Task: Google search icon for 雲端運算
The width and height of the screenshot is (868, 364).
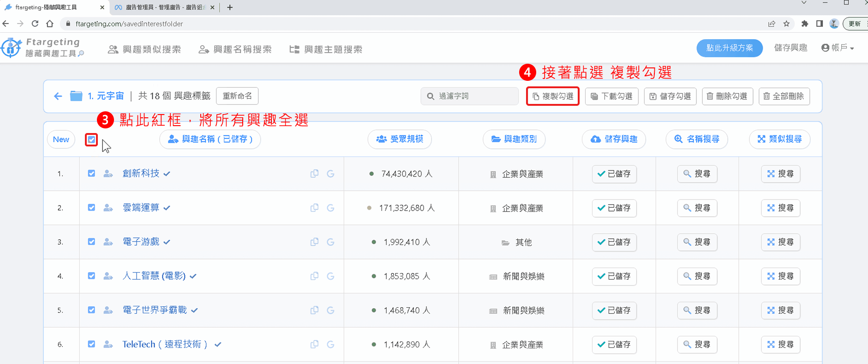Action: (x=330, y=208)
